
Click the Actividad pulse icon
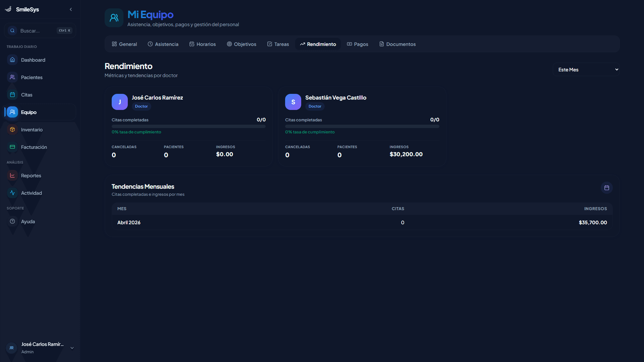12,193
